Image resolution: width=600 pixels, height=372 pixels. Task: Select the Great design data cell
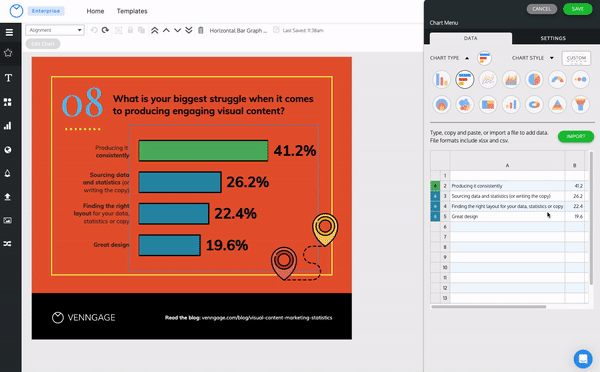[507, 216]
